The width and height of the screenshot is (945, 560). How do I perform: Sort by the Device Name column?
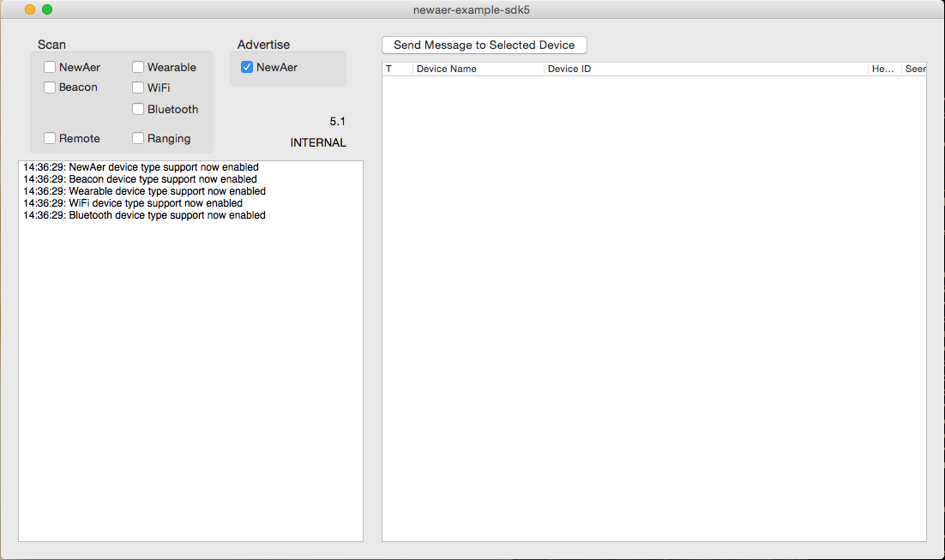tap(478, 69)
